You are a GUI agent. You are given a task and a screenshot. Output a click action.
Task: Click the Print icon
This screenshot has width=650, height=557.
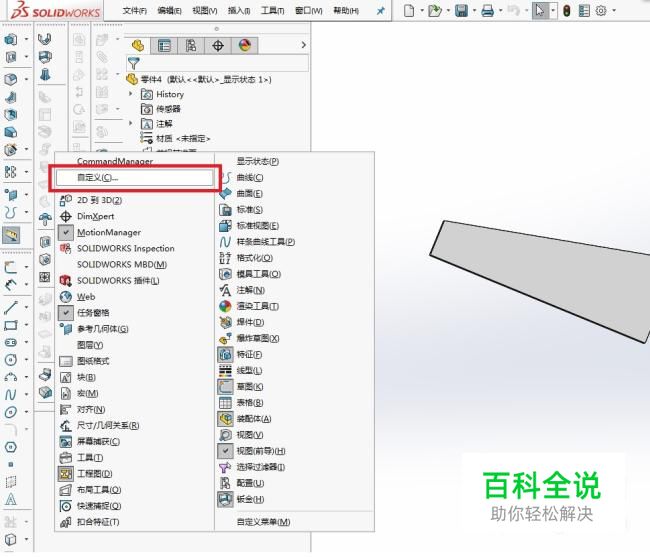pyautogui.click(x=488, y=10)
